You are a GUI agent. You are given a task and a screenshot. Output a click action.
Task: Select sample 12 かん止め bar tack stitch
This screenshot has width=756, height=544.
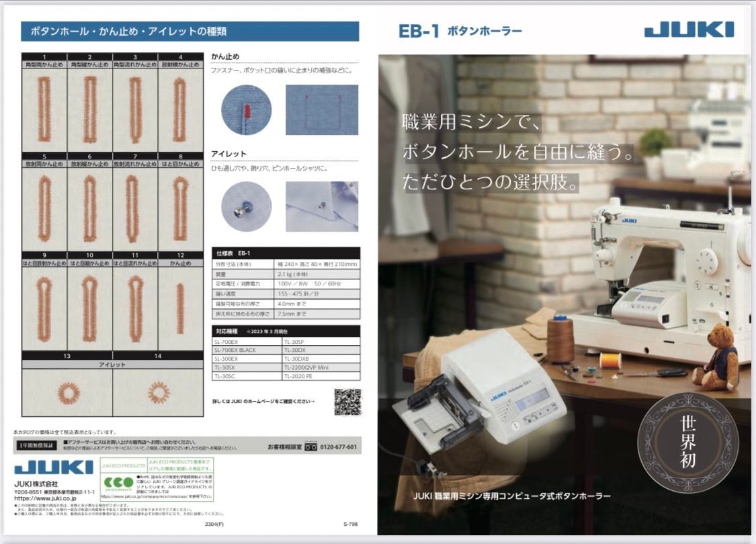[180, 308]
